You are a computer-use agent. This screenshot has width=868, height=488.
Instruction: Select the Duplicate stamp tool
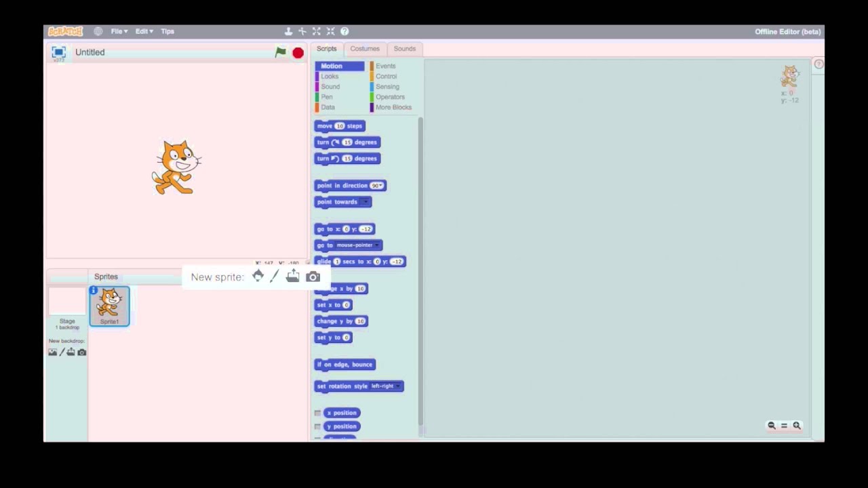tap(288, 31)
